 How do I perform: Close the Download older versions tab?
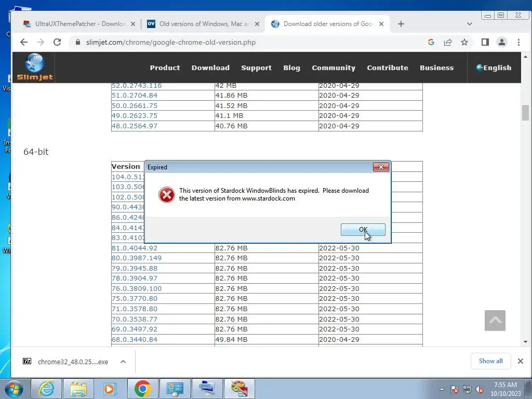pyautogui.click(x=381, y=24)
